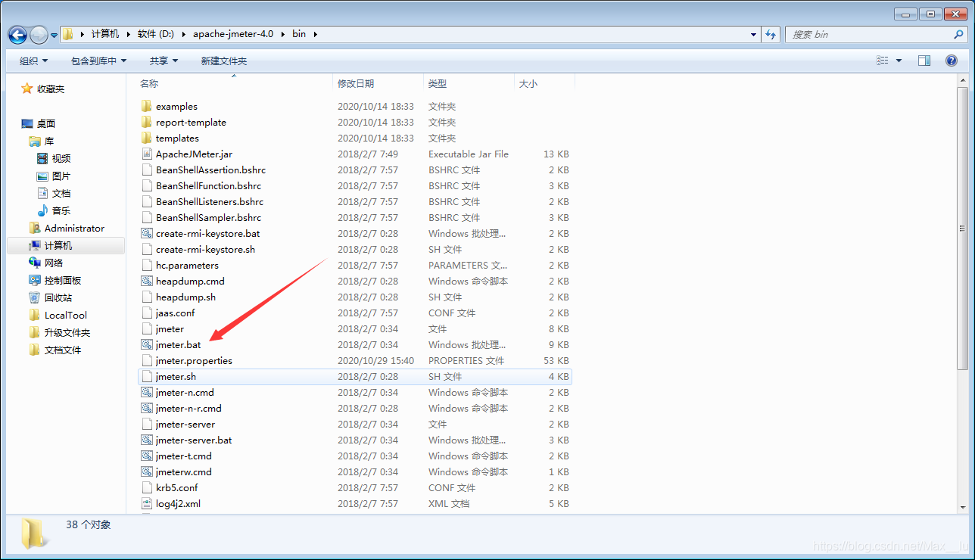Open the recent locations dropdown arrow
The image size is (975, 560).
(54, 36)
